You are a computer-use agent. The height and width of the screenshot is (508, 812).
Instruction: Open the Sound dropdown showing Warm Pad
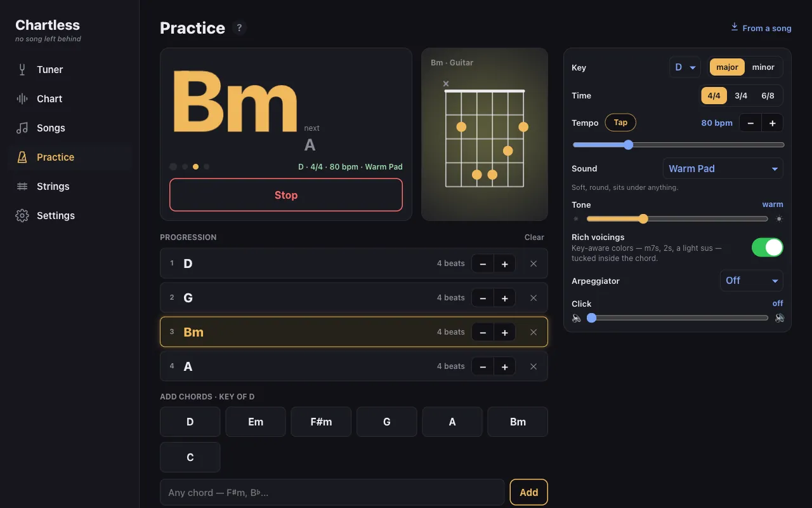pos(723,169)
